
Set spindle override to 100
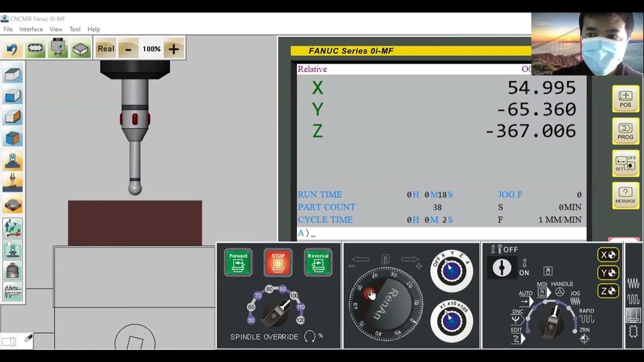(x=294, y=296)
